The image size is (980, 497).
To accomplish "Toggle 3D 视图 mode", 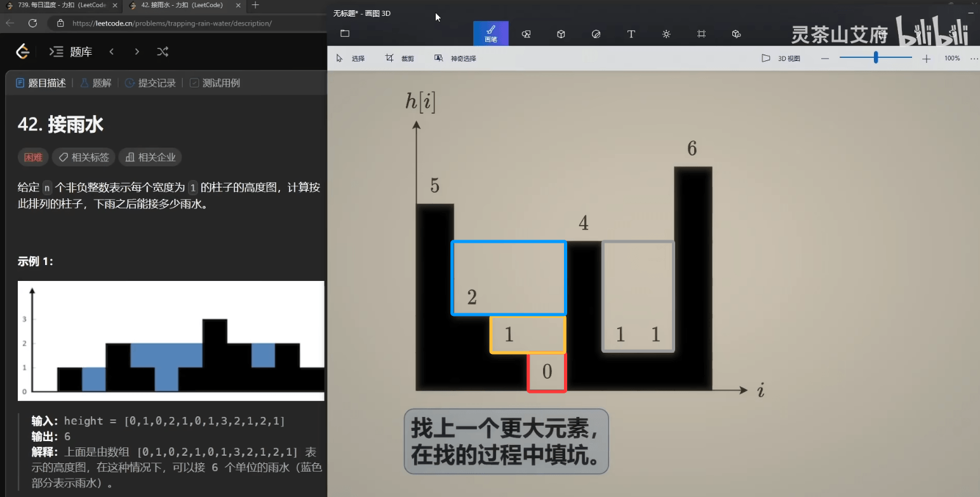I will coord(782,58).
